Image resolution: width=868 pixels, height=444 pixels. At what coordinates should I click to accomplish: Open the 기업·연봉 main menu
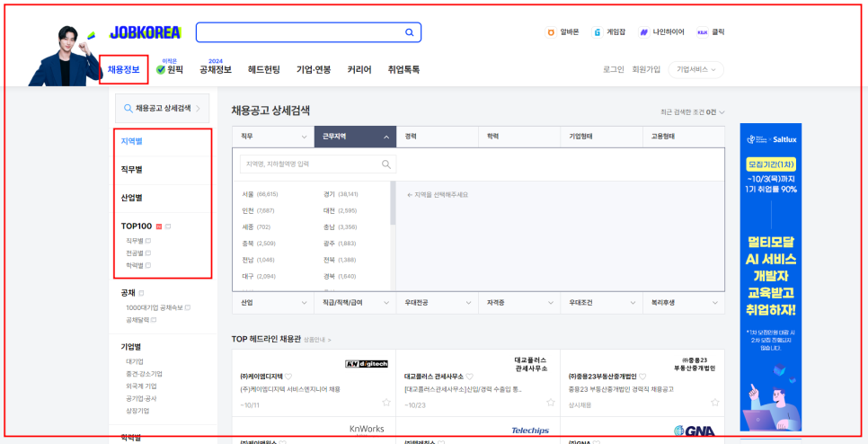coord(314,70)
